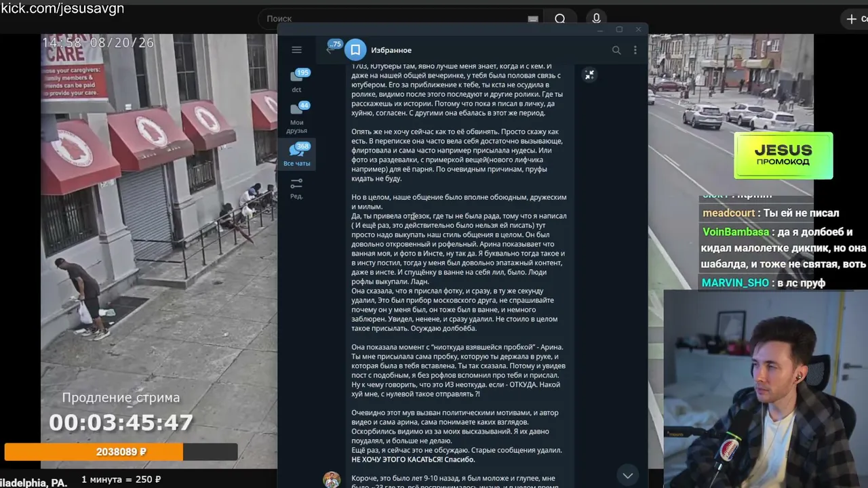Screen dimensions: 868x488
Task: Click the meadcourt username in stream chat
Action: coord(728,213)
